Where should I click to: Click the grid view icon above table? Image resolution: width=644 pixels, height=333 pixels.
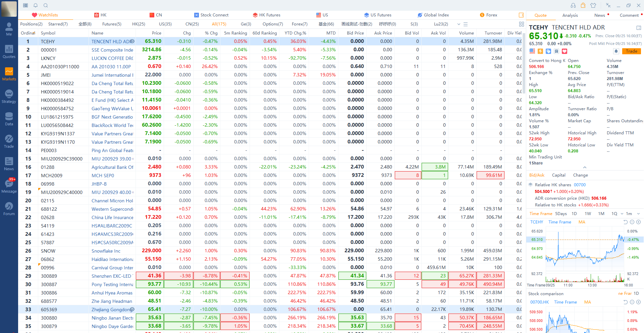(522, 24)
